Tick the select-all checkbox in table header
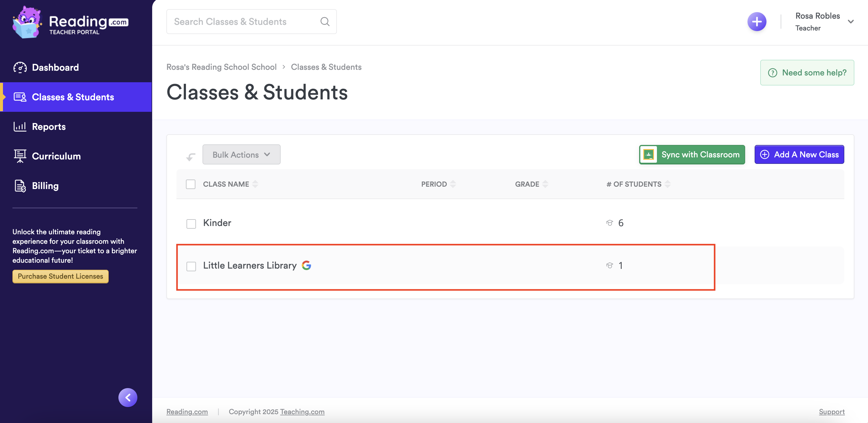 click(x=191, y=184)
